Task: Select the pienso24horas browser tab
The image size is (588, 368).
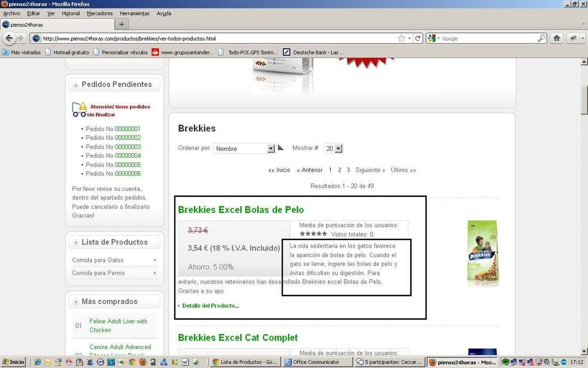Action: click(x=58, y=25)
